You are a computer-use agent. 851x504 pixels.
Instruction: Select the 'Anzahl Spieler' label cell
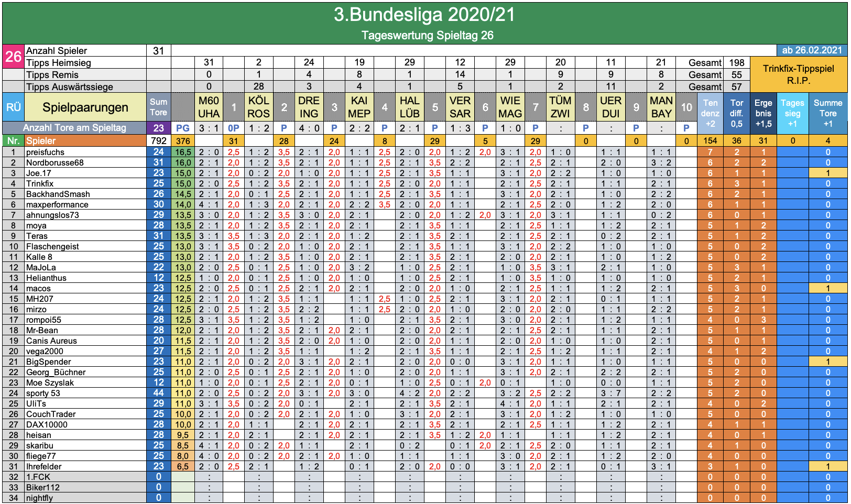(x=85, y=51)
